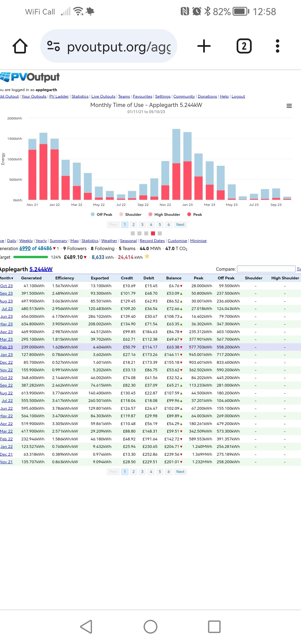This screenshot has height=644, width=301.
Task: Tap the PVOutput logo
Action: (30, 77)
